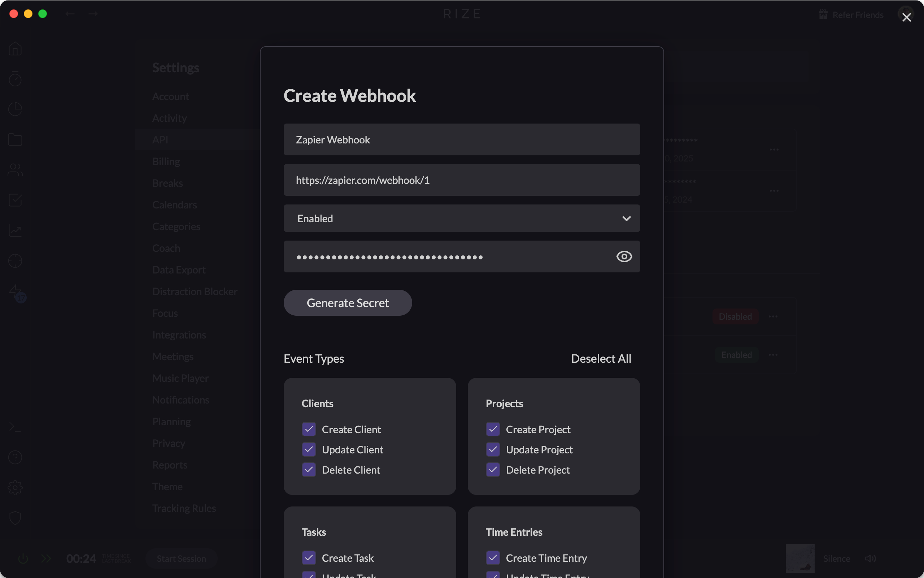Uncheck Delete Client checkbox
The height and width of the screenshot is (578, 924).
(309, 470)
